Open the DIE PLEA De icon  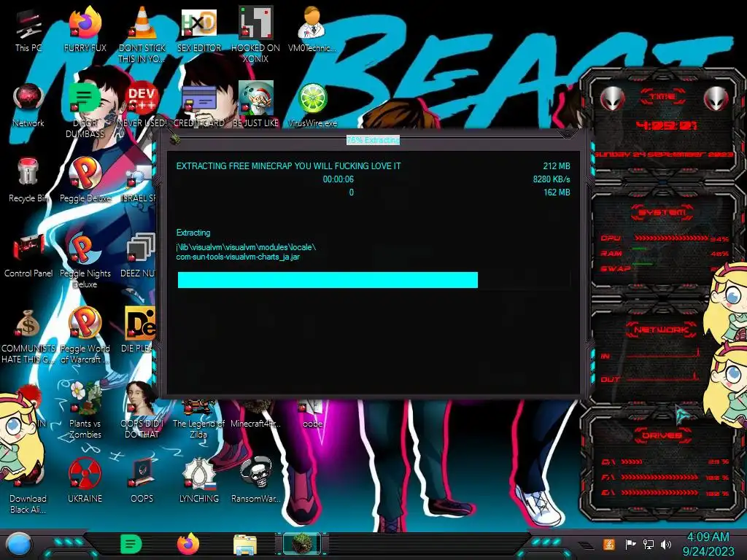pyautogui.click(x=140, y=324)
